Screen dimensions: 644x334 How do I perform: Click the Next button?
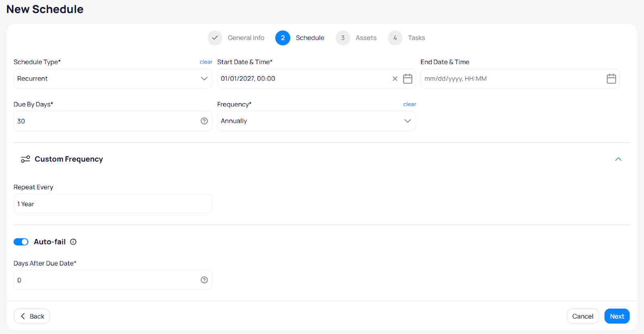click(617, 316)
